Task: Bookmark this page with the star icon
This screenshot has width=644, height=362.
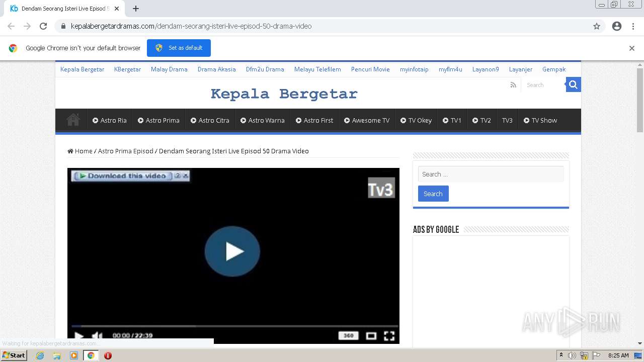Action: pos(597,26)
